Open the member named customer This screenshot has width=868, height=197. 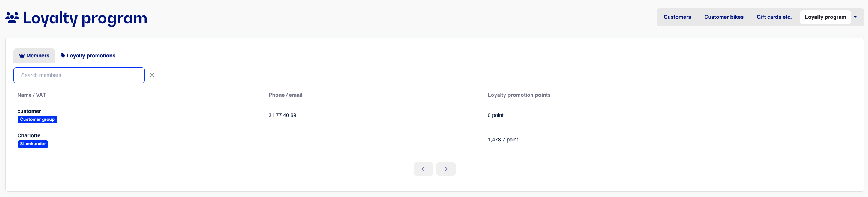point(29,111)
